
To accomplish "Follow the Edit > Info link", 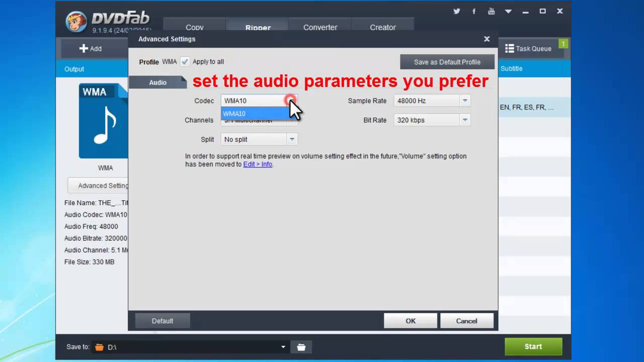I will pyautogui.click(x=258, y=164).
